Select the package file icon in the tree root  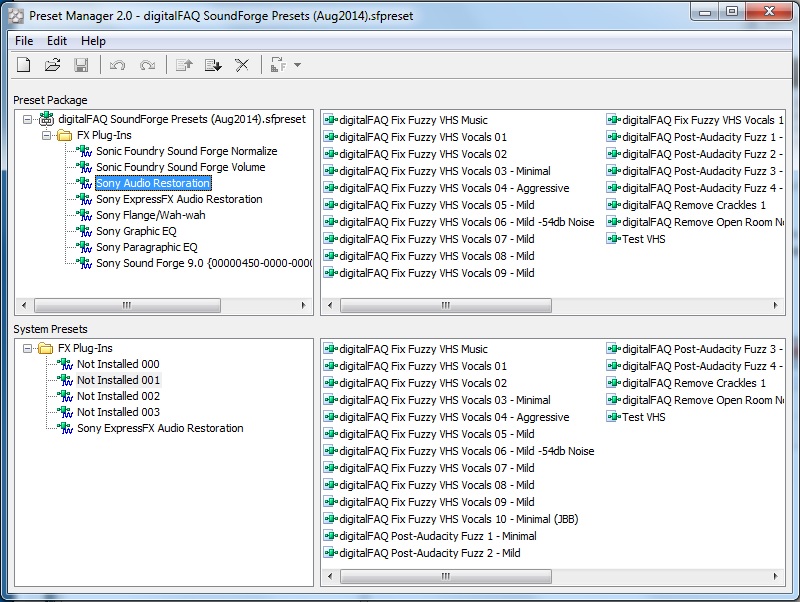[x=46, y=119]
